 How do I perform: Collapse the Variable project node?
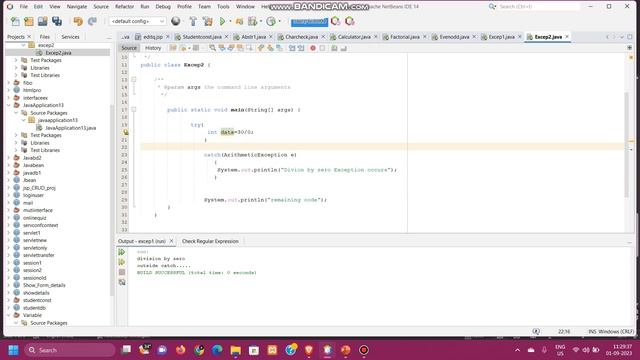tap(9, 315)
